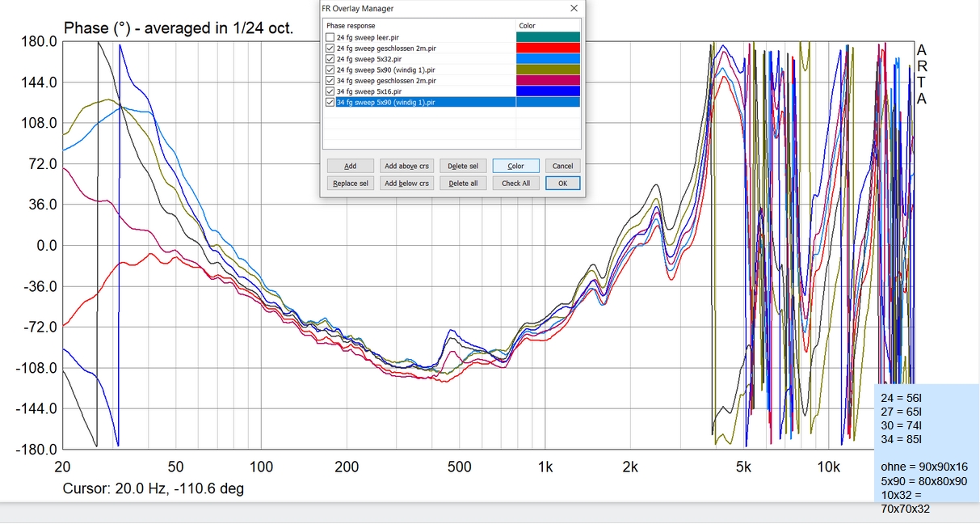Check the 24 fg sweep leer.pir checkbox
The width and height of the screenshot is (980, 524).
tap(330, 37)
